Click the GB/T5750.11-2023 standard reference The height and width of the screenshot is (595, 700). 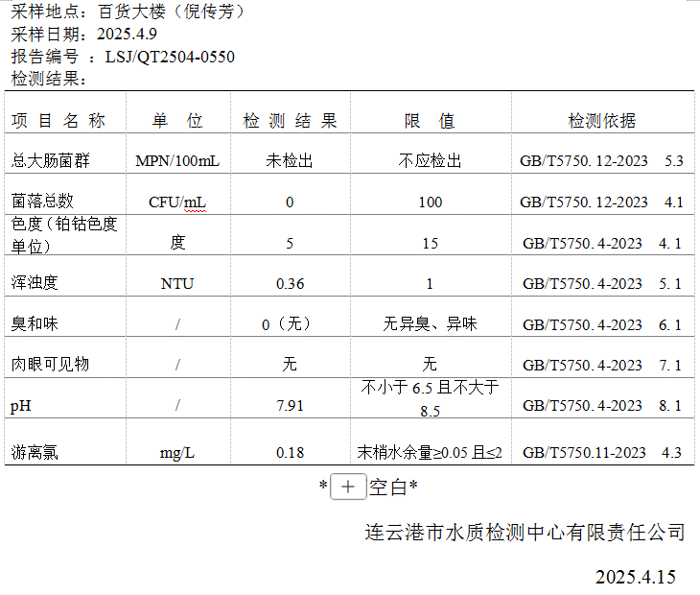click(x=584, y=452)
